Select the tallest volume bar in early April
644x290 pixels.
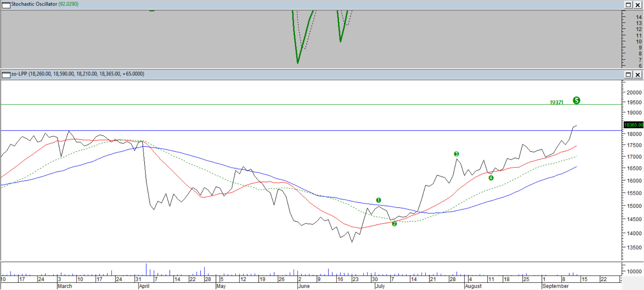(146, 269)
